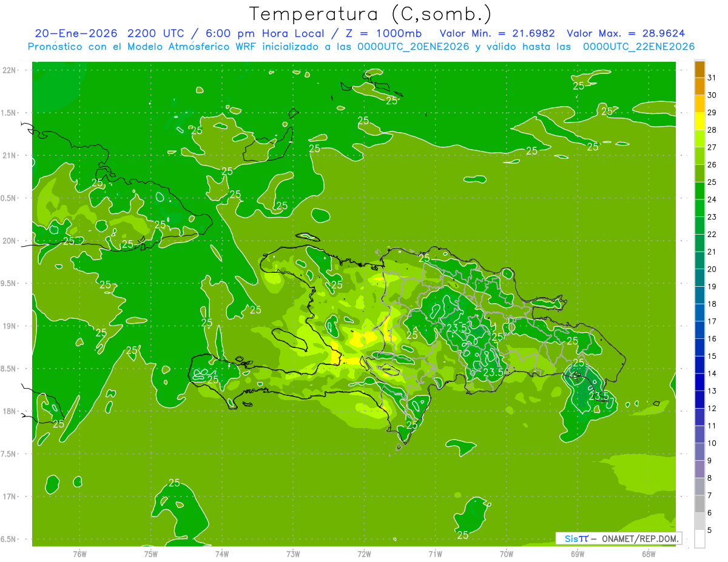Click the initialization stamp "0000UTC_20ENE2026"
This screenshot has width=728, height=562.
(414, 47)
